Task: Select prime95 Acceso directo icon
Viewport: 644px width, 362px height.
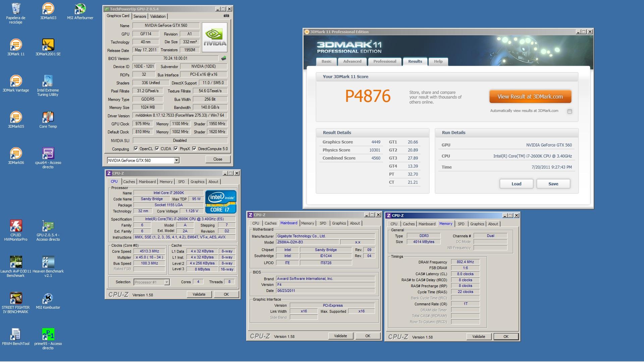Action: (x=48, y=339)
